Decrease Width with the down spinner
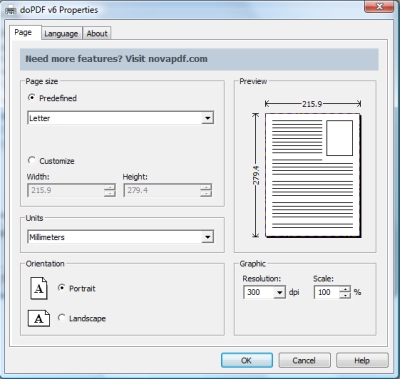Viewport: 400px width, 379px height. [110, 193]
